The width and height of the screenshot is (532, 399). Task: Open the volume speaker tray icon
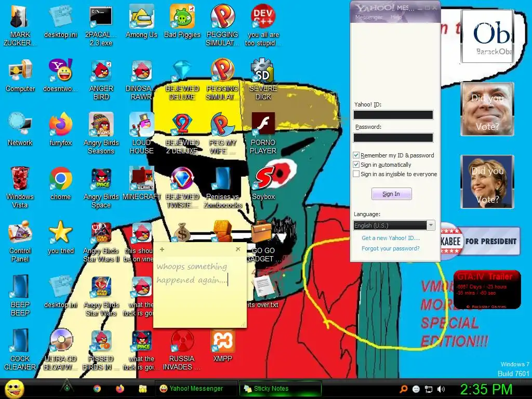tap(441, 389)
